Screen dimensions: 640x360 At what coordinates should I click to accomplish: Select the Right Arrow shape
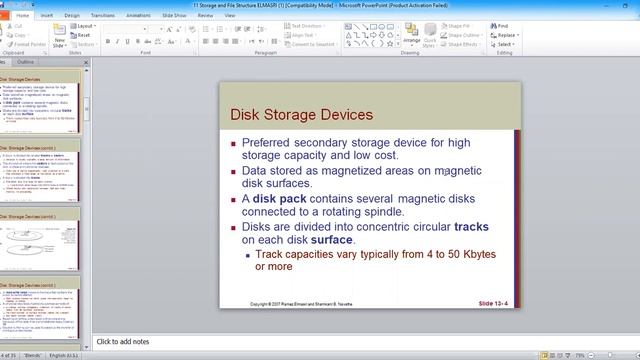[x=373, y=35]
